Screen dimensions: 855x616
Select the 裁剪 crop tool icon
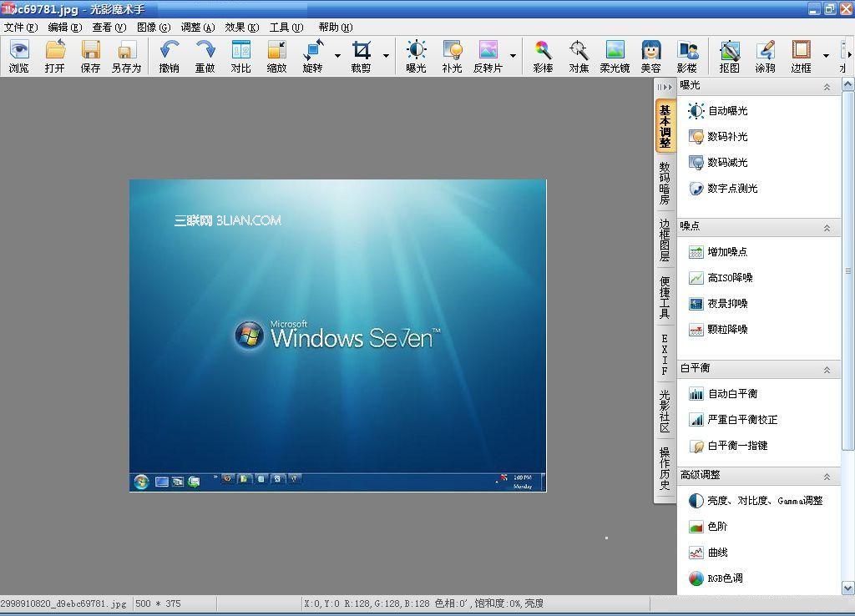(361, 49)
